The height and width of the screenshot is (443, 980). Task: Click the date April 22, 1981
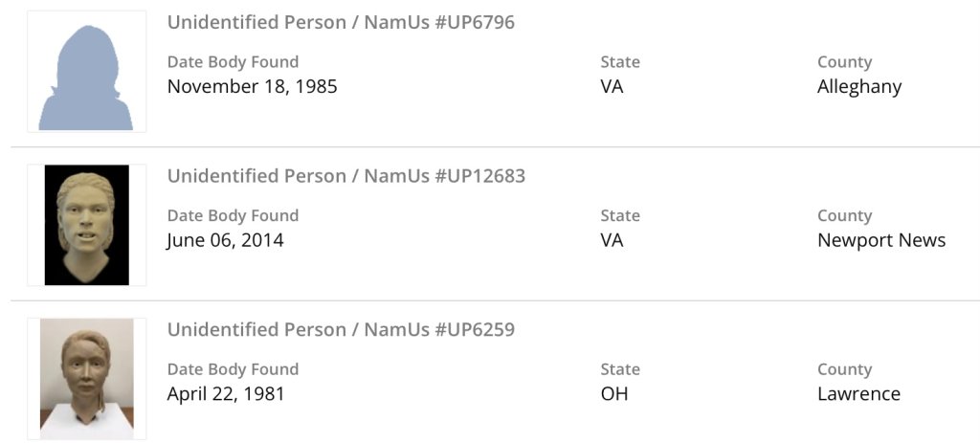[226, 393]
